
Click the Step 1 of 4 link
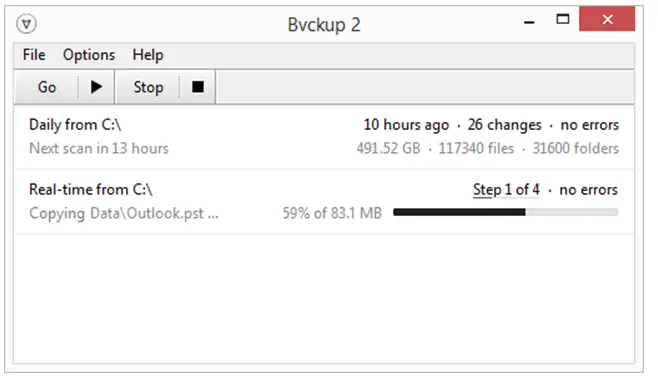click(x=506, y=190)
